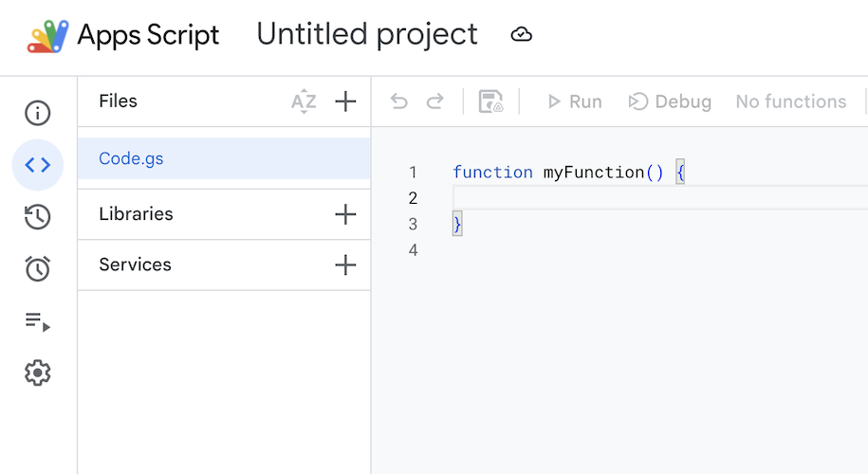Run the selected function
The image size is (868, 474).
click(574, 101)
